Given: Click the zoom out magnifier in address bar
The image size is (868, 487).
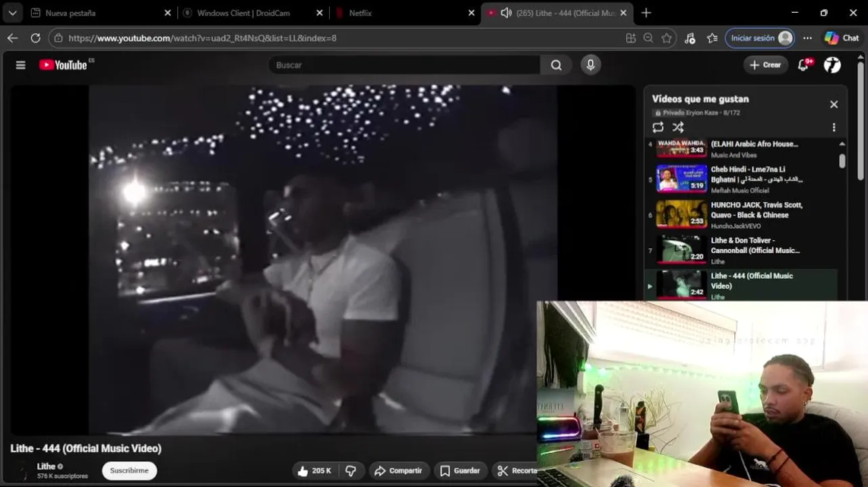Looking at the screenshot, I should point(648,38).
